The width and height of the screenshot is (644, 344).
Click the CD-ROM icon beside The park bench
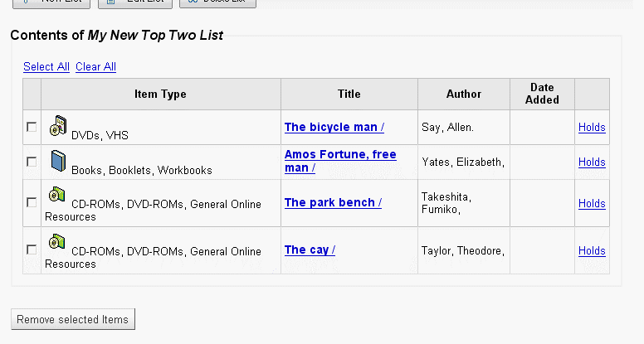click(57, 196)
